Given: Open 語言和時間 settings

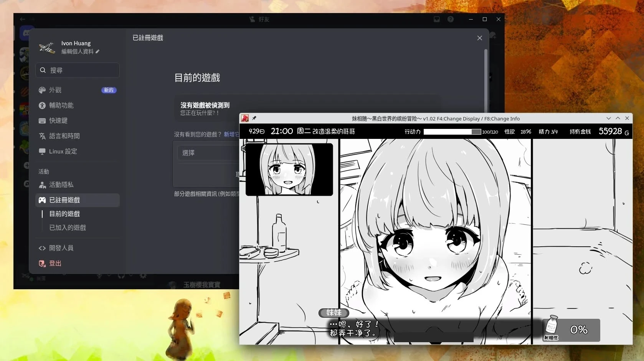Looking at the screenshot, I should (77, 136).
